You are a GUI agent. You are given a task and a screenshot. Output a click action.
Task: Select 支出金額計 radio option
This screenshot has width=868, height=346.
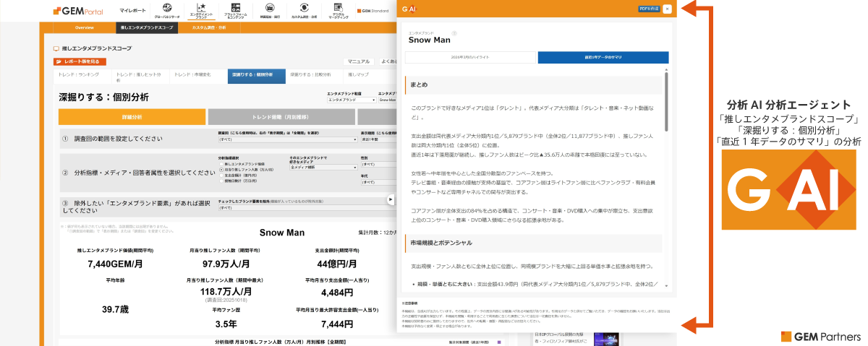click(x=221, y=174)
